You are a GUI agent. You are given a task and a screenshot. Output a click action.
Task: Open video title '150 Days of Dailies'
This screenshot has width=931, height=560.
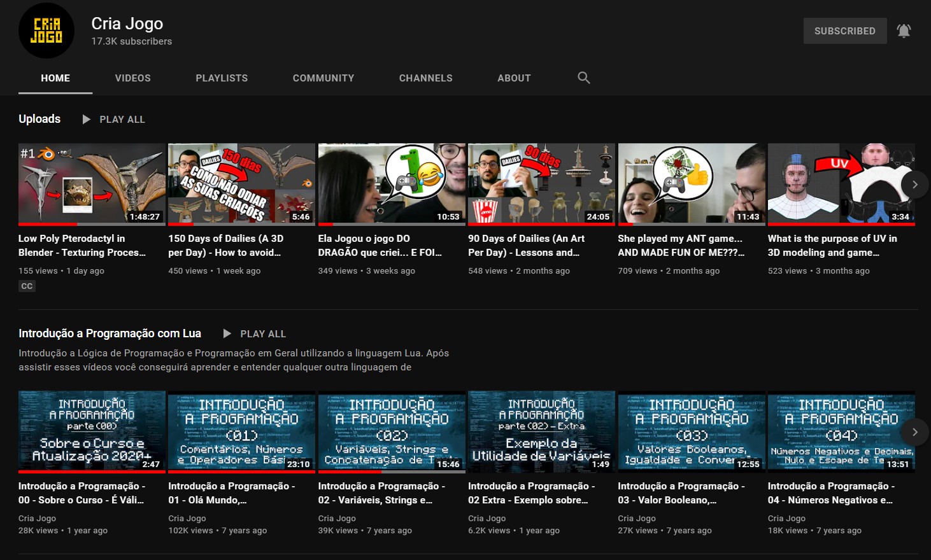point(226,245)
